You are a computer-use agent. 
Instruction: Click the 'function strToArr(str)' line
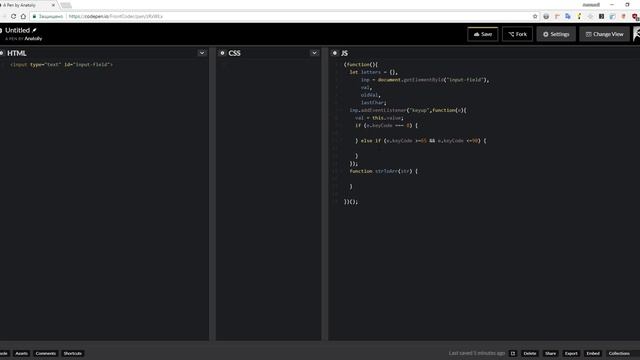384,171
